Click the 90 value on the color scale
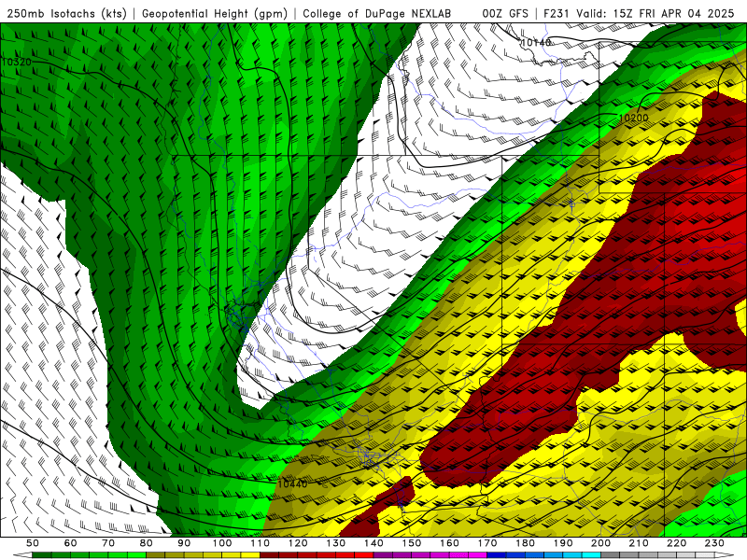The image size is (747, 560). 184,543
